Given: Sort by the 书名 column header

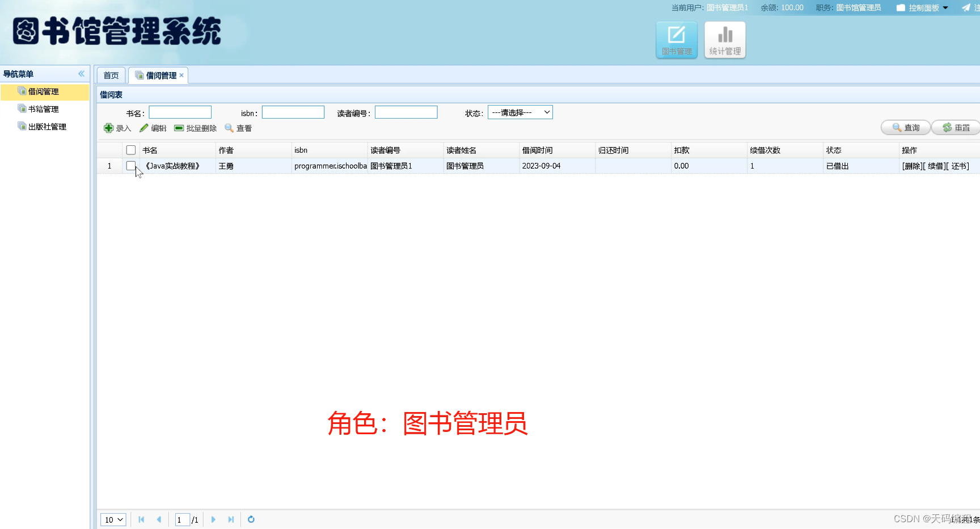Looking at the screenshot, I should (178, 150).
